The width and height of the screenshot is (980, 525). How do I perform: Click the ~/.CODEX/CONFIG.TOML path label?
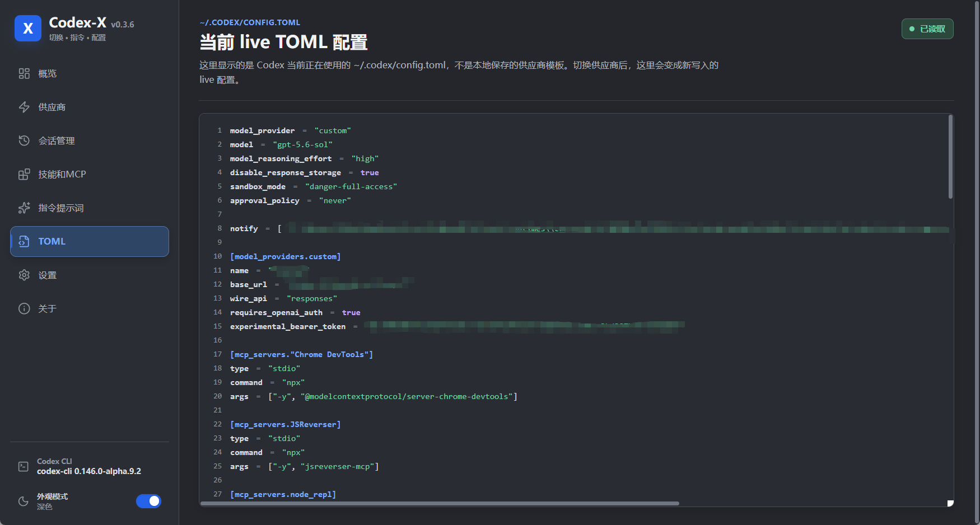tap(250, 22)
